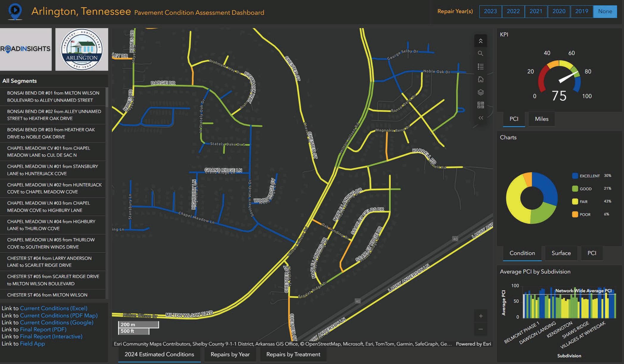624x364 pixels.
Task: Select BONSAI BEND DR #01 segment
Action: pyautogui.click(x=53, y=96)
